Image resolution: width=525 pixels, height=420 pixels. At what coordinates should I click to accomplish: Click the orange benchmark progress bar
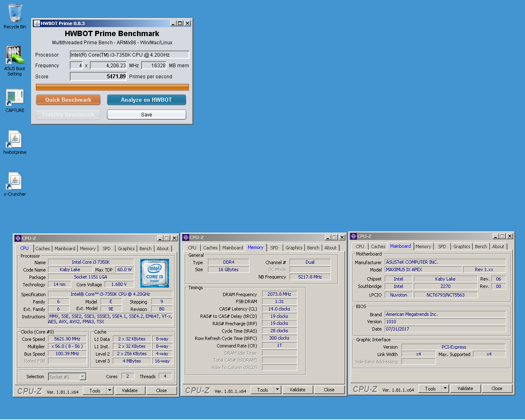coord(112,87)
